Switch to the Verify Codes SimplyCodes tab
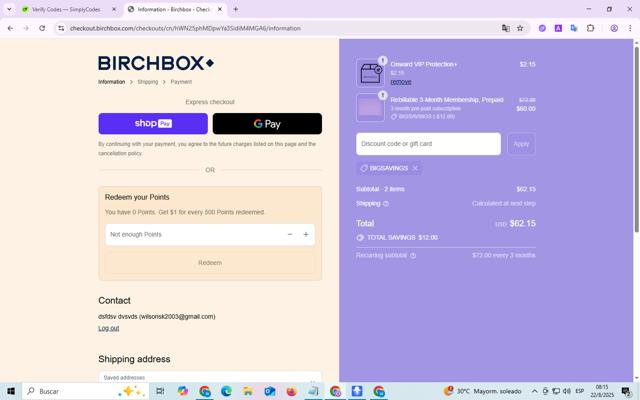Screen dimensions: 640x400 click(x=66, y=9)
